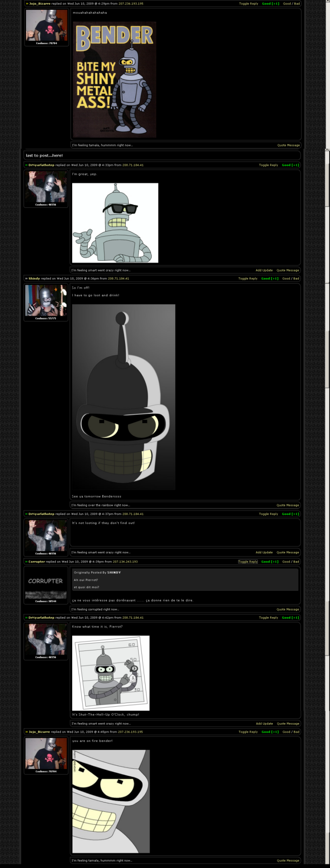This screenshot has height=868, width=330.
Task: Toggle Reply on Jojo_Bizarre's 4:45pm post
Action: click(x=248, y=732)
